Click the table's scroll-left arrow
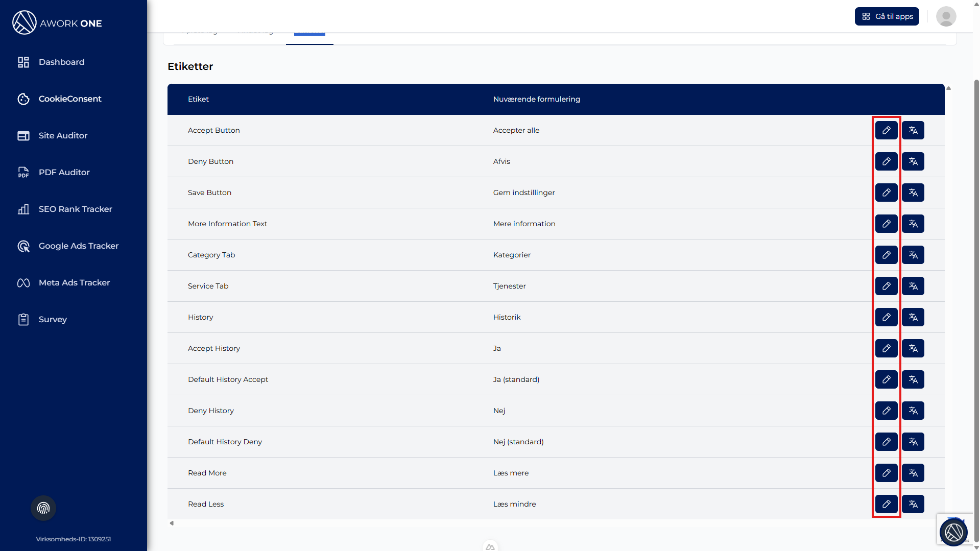Viewport: 980px width, 551px height. tap(172, 523)
